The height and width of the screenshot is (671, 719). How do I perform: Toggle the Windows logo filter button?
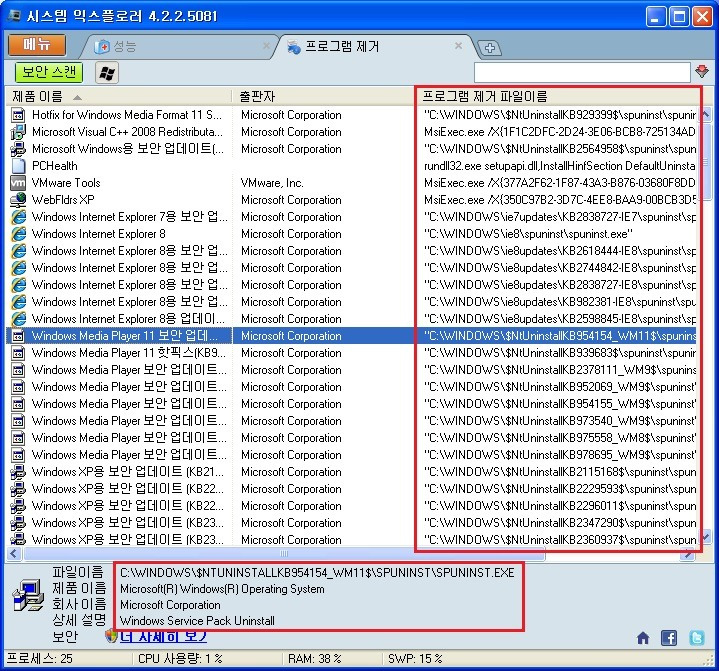pyautogui.click(x=107, y=73)
